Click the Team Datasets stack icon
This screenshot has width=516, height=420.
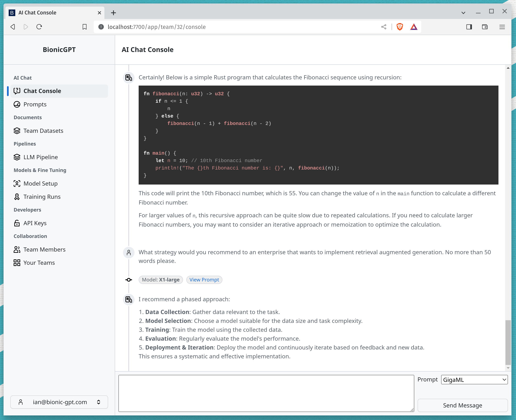17,131
